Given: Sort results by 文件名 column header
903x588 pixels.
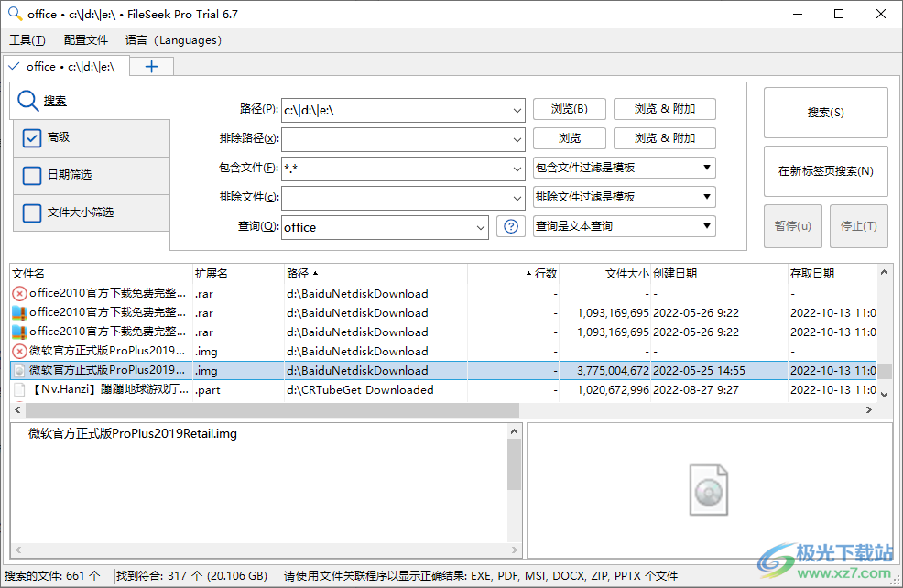Looking at the screenshot, I should pos(102,274).
